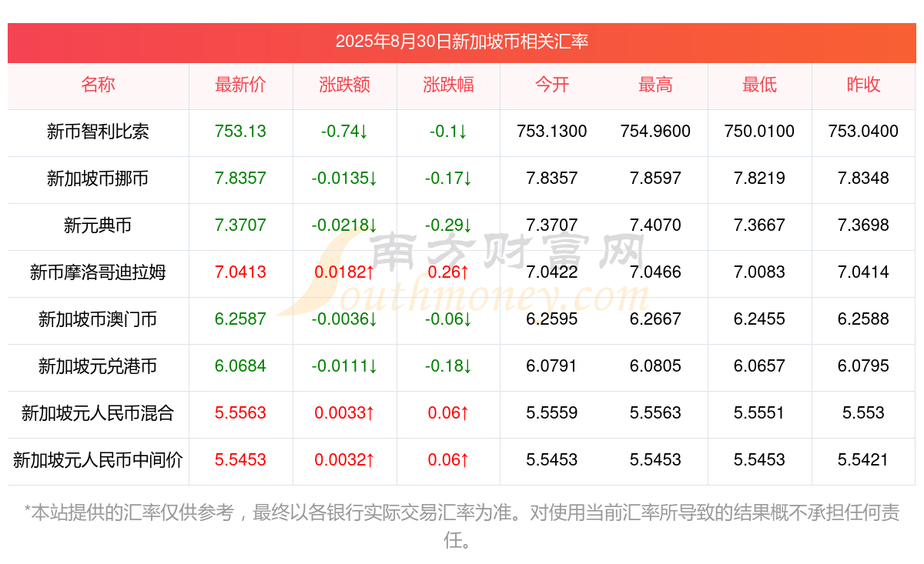The image size is (924, 564).
Task: Click the row name 新币智利比索
Action: (98, 132)
